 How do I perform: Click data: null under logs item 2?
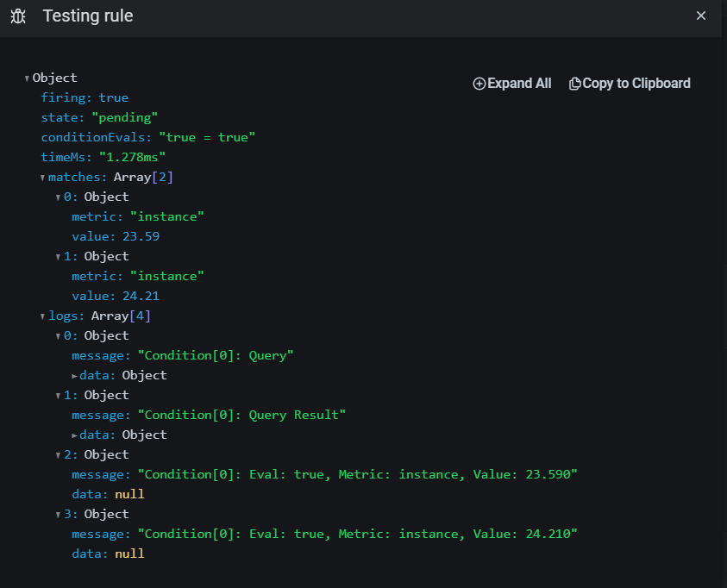(x=108, y=494)
